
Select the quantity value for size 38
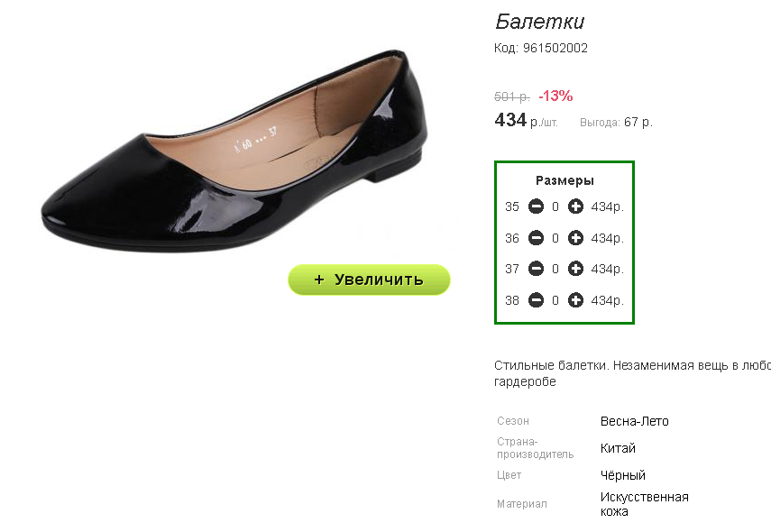(555, 300)
